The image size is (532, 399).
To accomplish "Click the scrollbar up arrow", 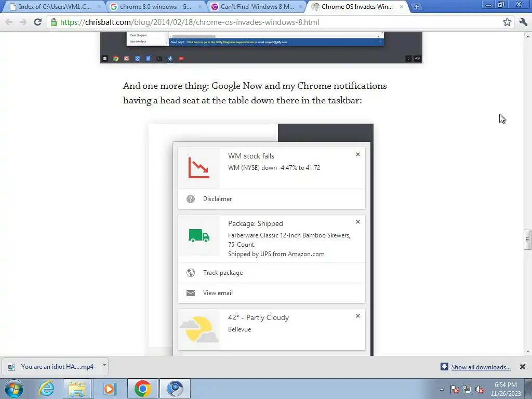I will point(528,36).
